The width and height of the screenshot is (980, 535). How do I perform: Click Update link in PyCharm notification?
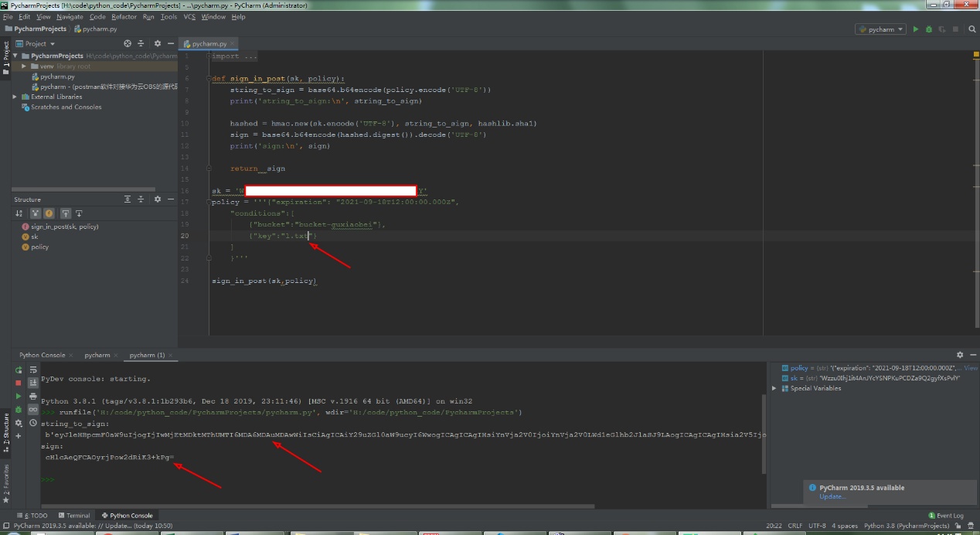(832, 496)
